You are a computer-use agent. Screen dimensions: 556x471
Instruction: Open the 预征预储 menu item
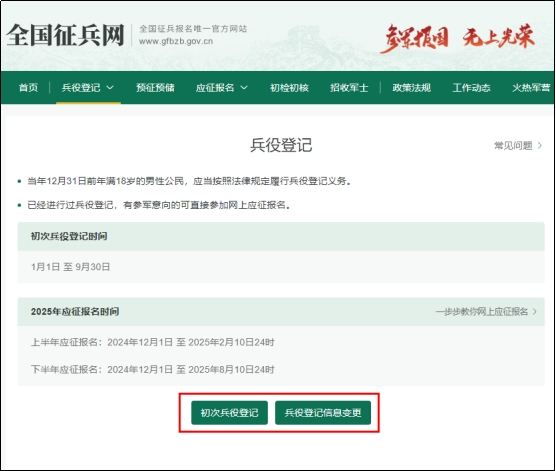[155, 88]
